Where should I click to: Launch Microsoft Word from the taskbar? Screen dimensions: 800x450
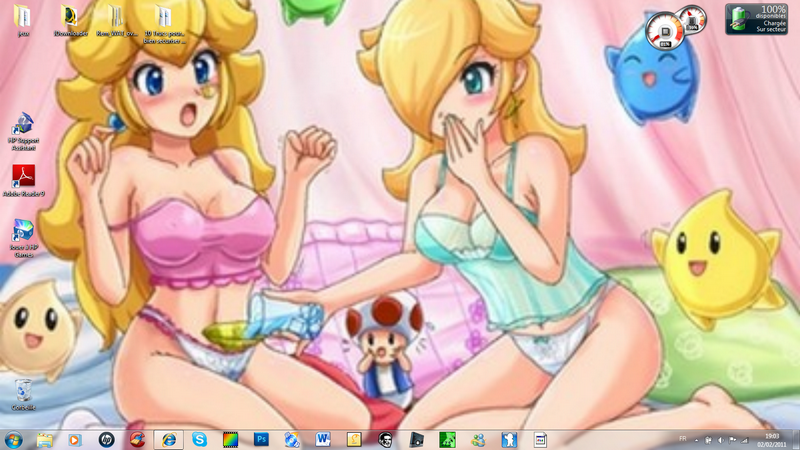tap(323, 439)
